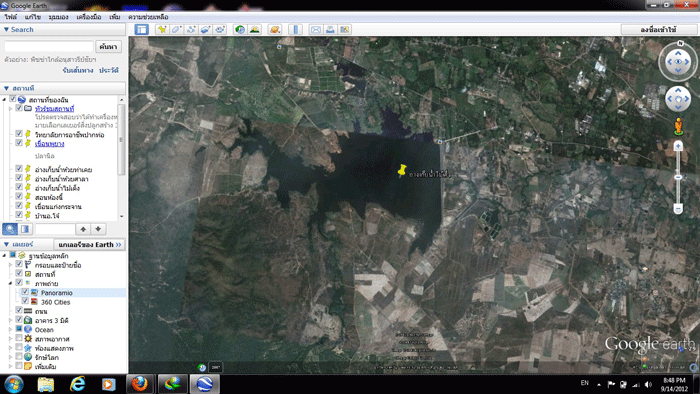Toggle the sidebar using the toolbar icon
The height and width of the screenshot is (394, 700).
(x=142, y=29)
